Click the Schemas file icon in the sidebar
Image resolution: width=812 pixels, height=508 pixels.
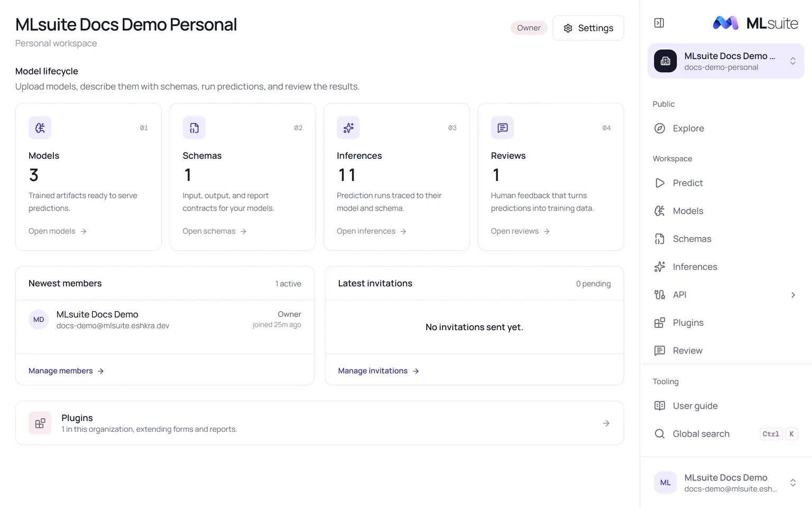[660, 239]
